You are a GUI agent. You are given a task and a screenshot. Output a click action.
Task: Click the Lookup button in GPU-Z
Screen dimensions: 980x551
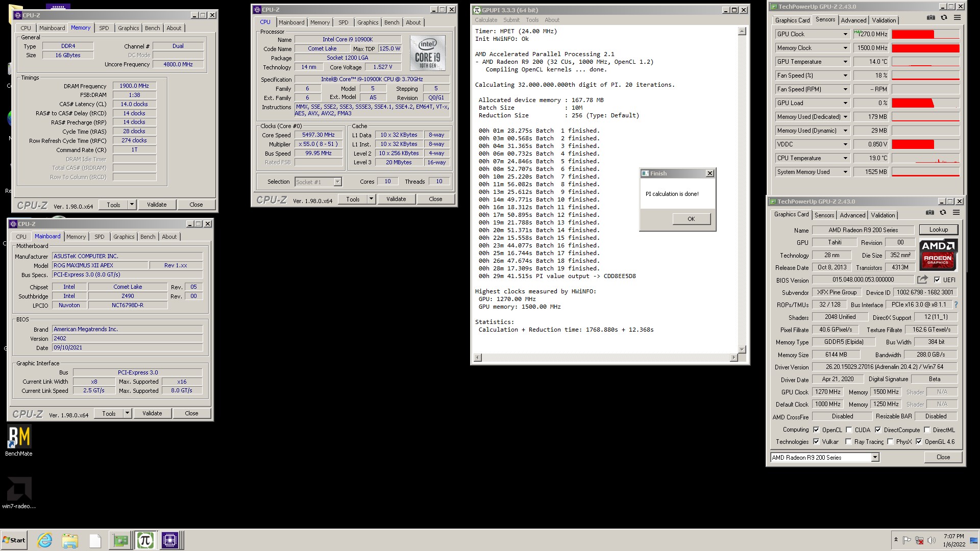[938, 230]
